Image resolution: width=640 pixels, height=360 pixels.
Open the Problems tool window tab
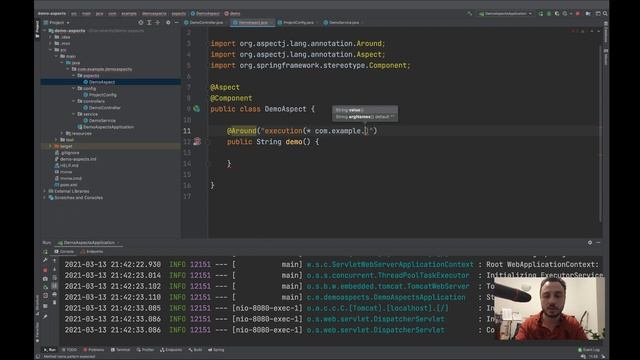coord(94,350)
